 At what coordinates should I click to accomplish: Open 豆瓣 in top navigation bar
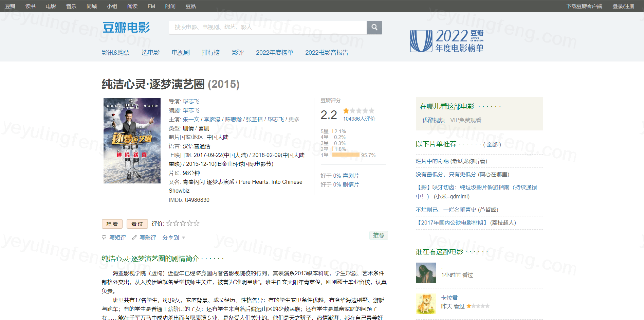[10, 6]
